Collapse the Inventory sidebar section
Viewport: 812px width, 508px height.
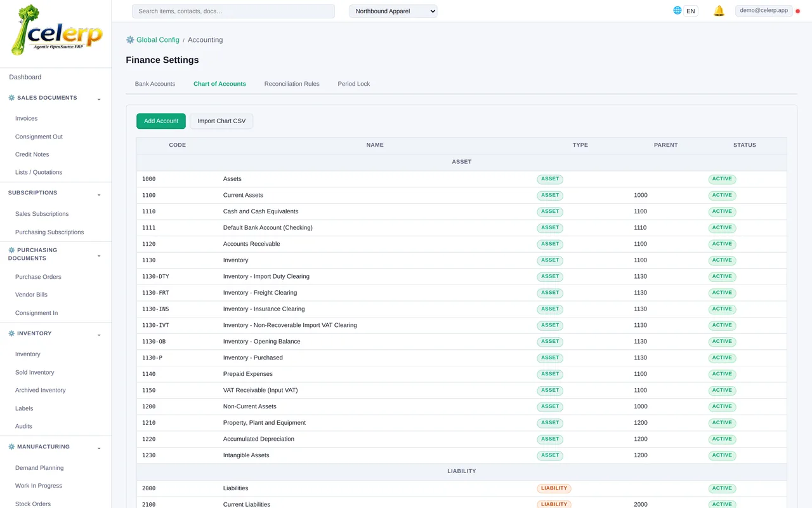tap(99, 334)
